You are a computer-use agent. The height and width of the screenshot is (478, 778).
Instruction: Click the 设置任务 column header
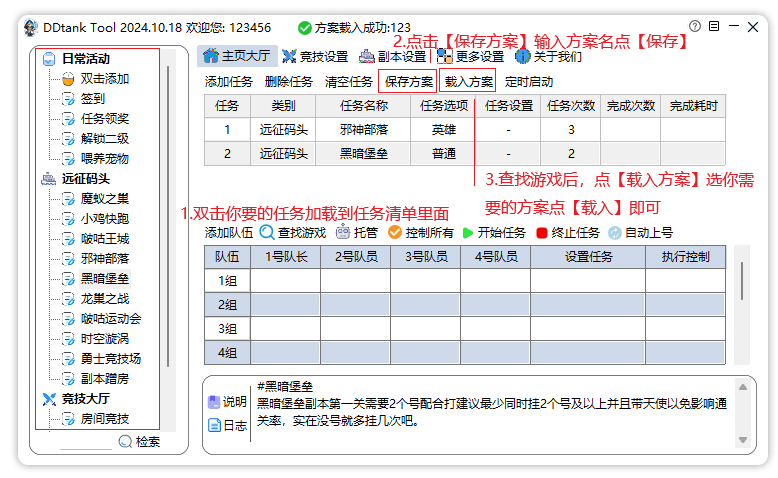coord(588,257)
